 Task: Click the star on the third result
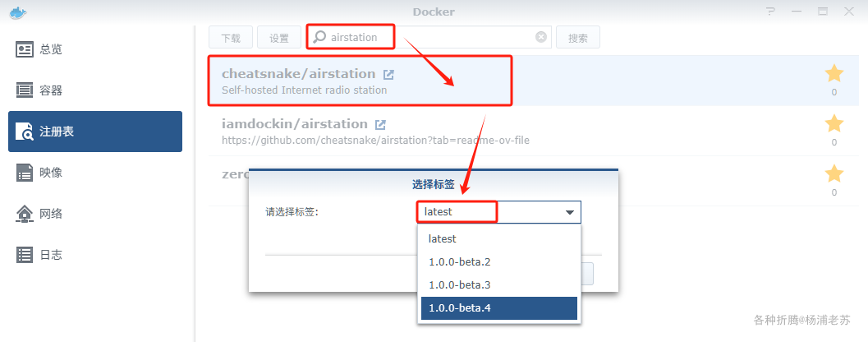click(x=834, y=173)
